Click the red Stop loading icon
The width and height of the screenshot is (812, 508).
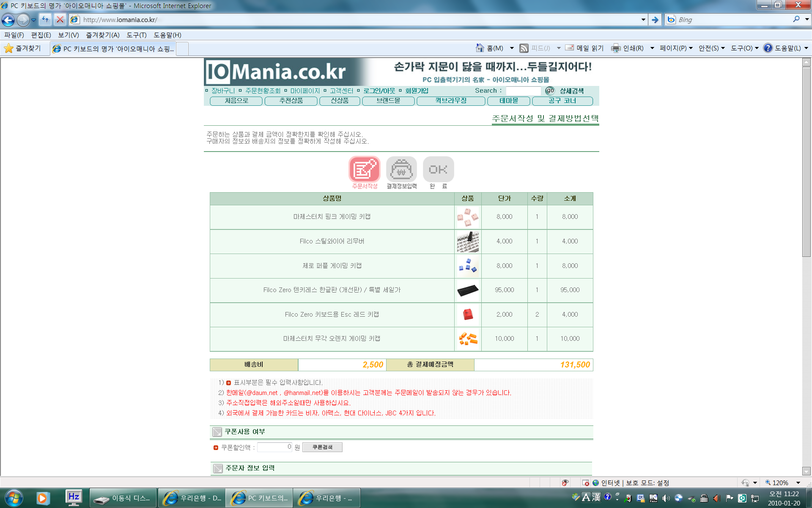click(x=60, y=19)
